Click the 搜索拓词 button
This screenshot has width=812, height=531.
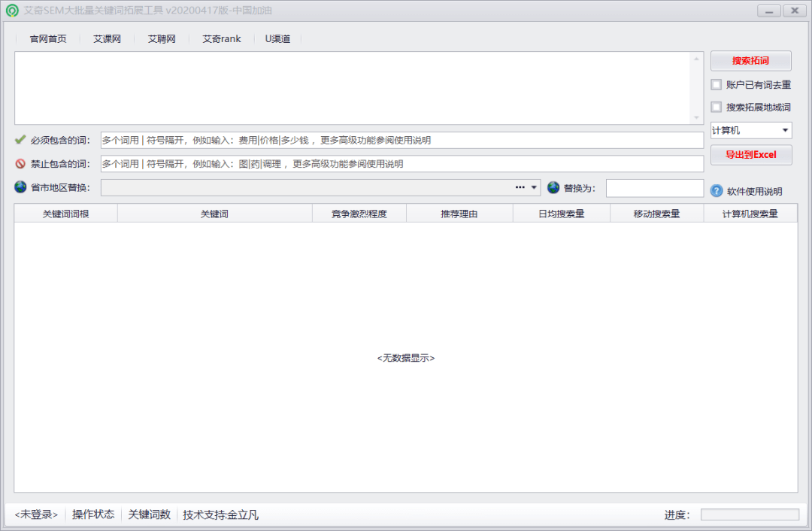750,61
